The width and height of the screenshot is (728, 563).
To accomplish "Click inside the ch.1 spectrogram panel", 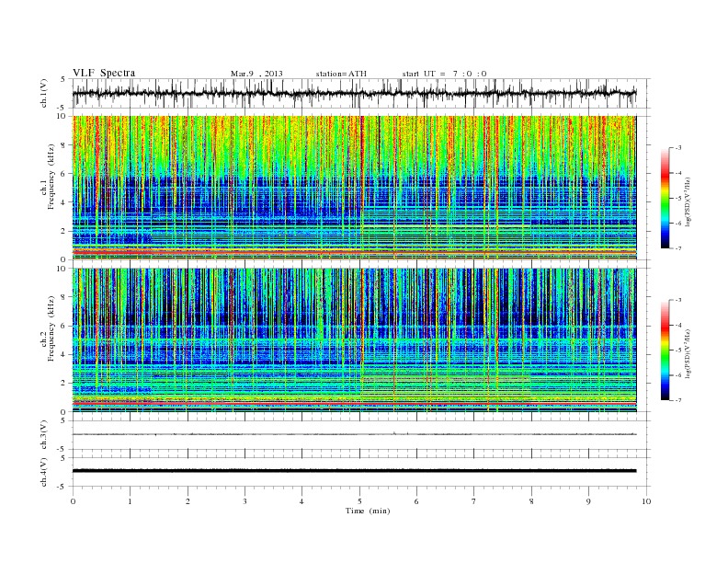I will pyautogui.click(x=354, y=188).
